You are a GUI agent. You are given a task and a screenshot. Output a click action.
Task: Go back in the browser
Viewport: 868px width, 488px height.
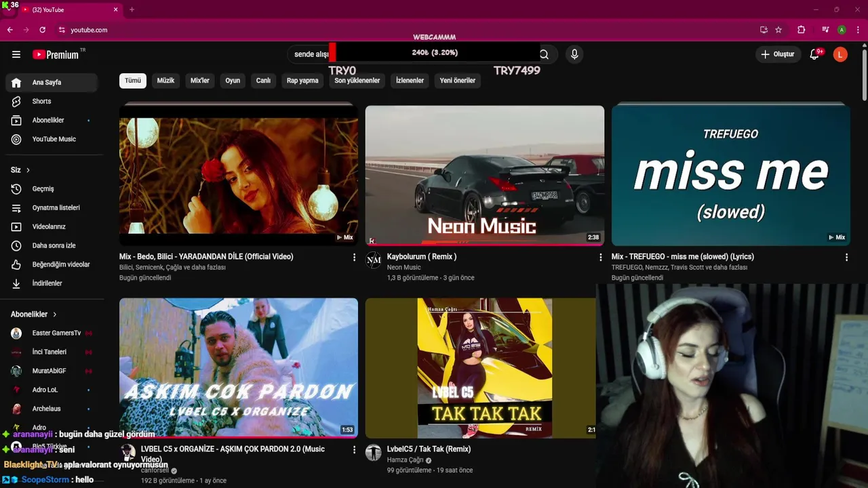10,30
